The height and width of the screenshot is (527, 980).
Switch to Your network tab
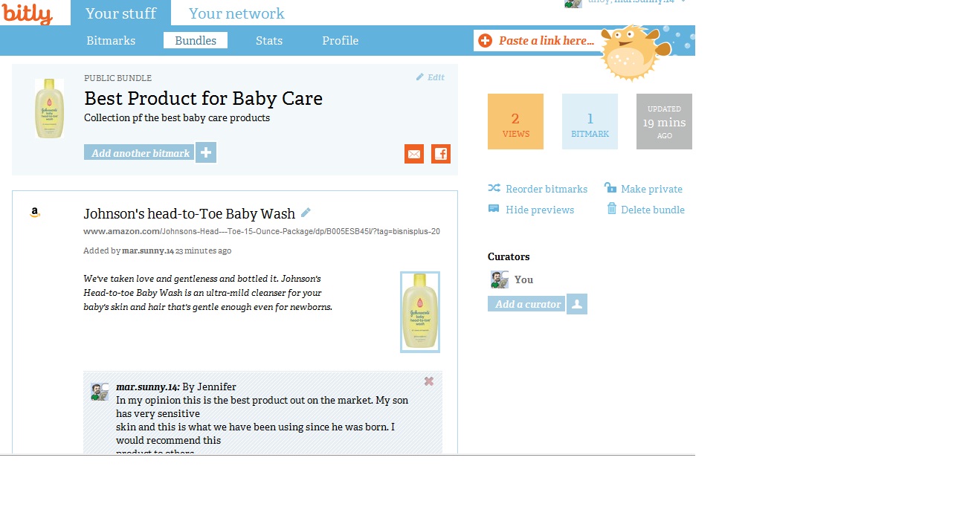point(236,13)
